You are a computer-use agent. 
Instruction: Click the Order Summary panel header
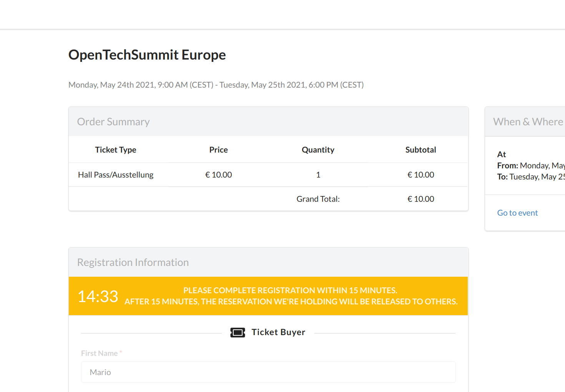[x=268, y=121]
